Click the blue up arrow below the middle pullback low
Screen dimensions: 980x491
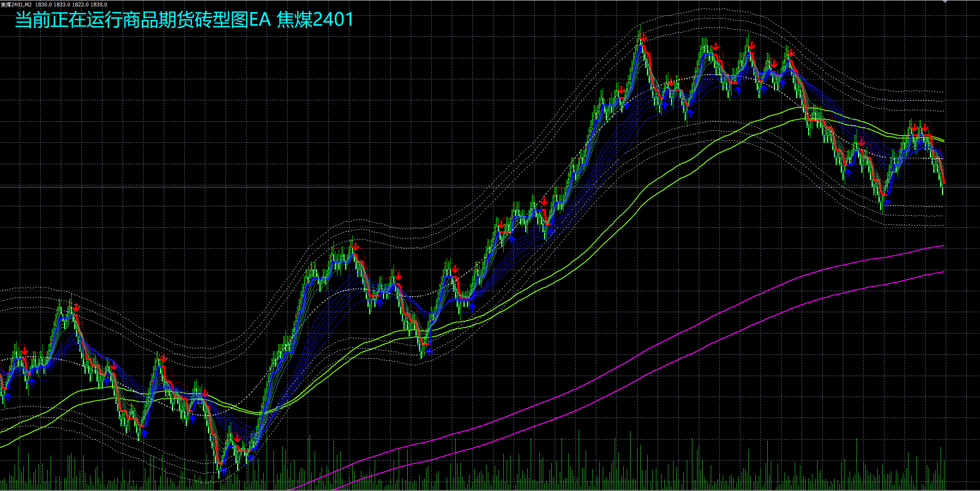click(429, 352)
